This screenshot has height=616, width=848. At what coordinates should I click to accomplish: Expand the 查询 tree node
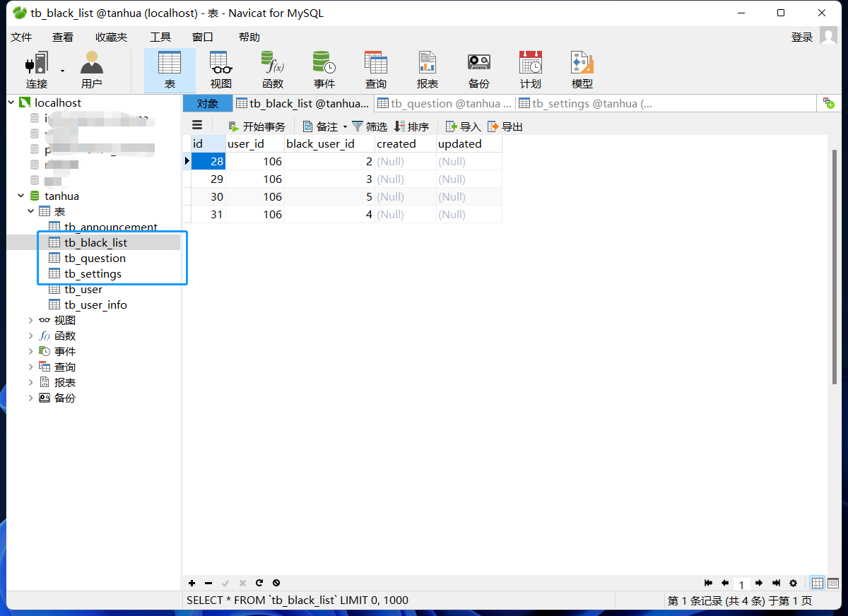(31, 367)
